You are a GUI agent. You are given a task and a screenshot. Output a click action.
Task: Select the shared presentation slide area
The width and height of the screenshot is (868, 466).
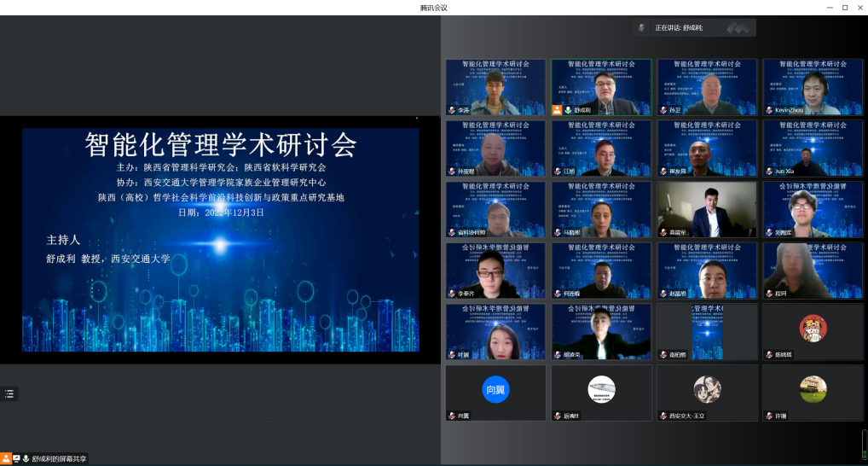click(x=220, y=239)
